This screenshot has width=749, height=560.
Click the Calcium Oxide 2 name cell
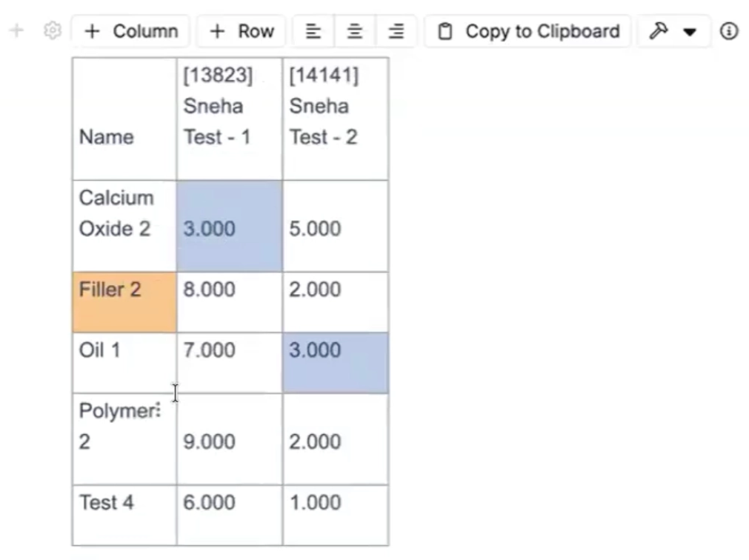[x=124, y=226]
